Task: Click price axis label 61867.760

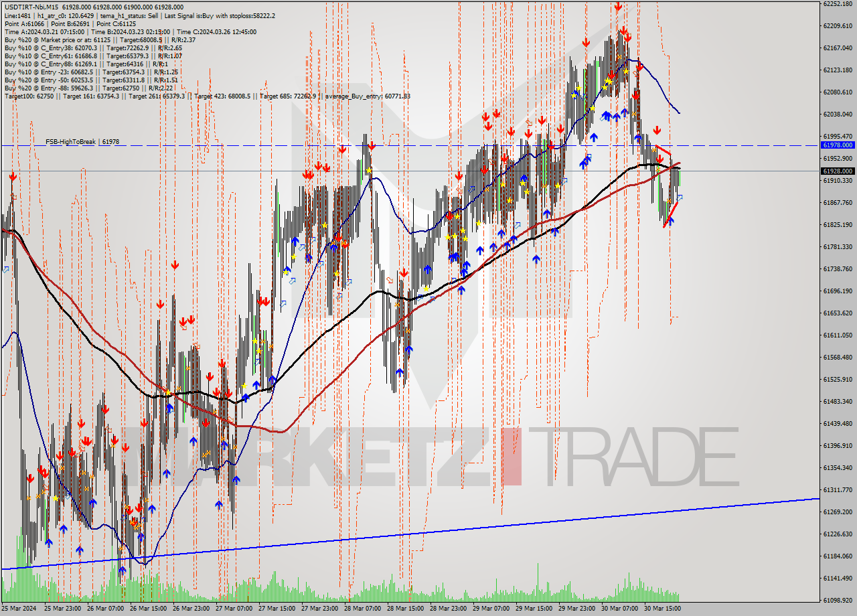Action: pyautogui.click(x=838, y=202)
